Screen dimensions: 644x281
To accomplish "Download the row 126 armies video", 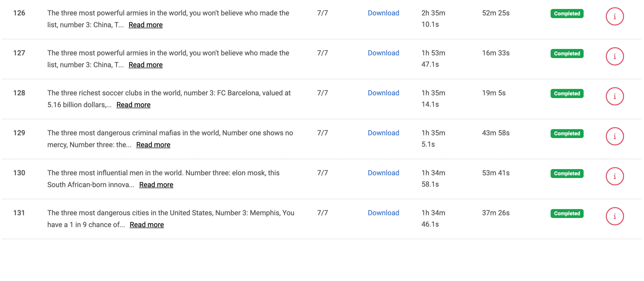I will tap(383, 13).
